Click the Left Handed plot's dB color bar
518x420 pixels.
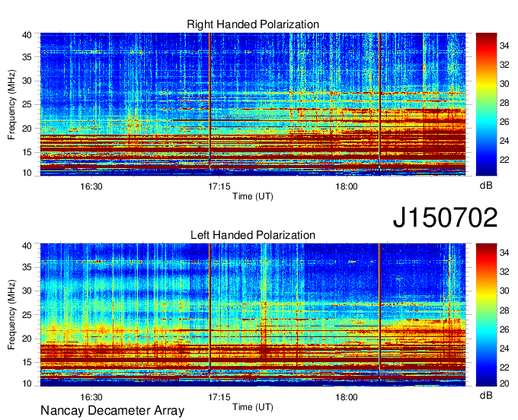pyautogui.click(x=486, y=315)
